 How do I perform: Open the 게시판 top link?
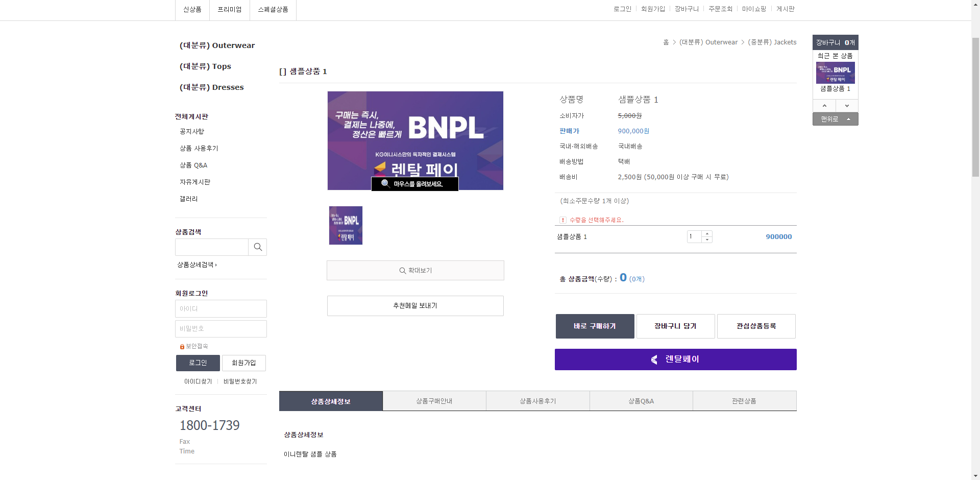(x=786, y=9)
